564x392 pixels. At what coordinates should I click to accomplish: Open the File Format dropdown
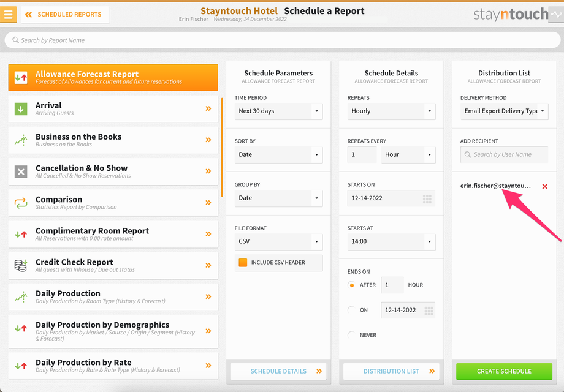point(278,241)
